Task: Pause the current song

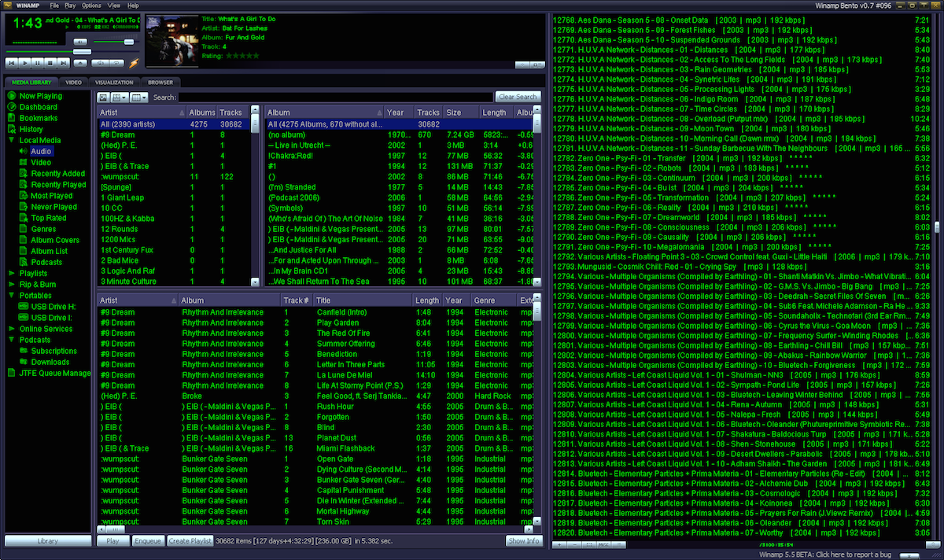Action: click(37, 63)
